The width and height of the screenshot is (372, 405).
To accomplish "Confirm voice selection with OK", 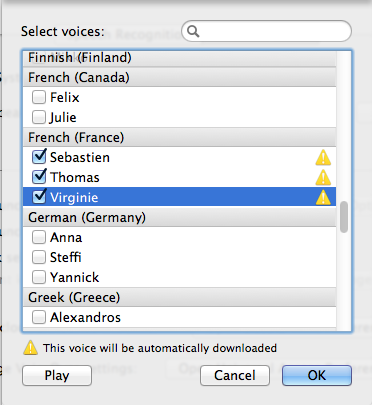I will pyautogui.click(x=317, y=375).
